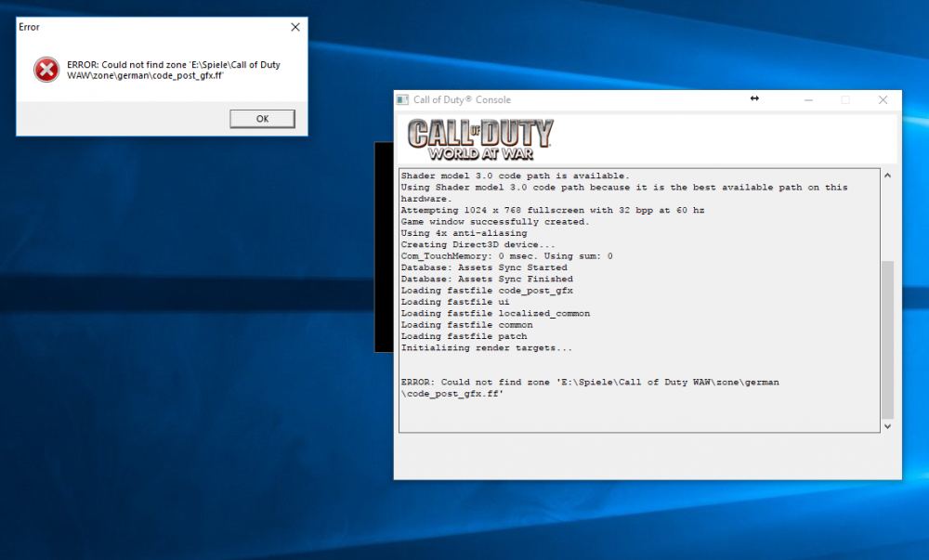The height and width of the screenshot is (560, 929).
Task: Click empty scrollbar track above the thumb
Action: (887, 218)
